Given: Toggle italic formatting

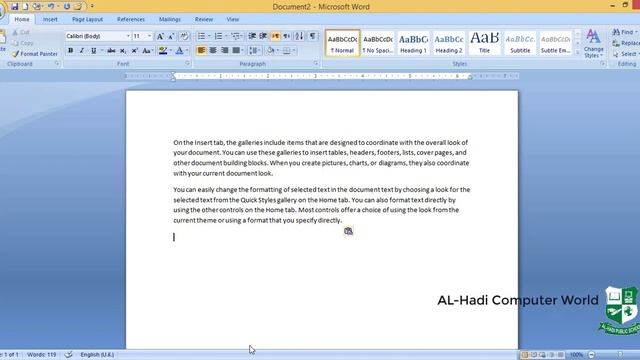Looking at the screenshot, I should [x=82, y=51].
